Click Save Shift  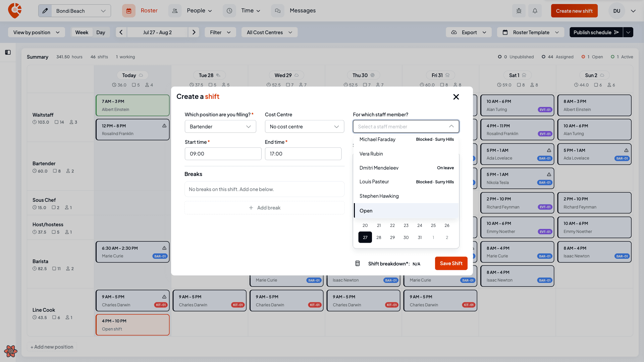tap(451, 263)
